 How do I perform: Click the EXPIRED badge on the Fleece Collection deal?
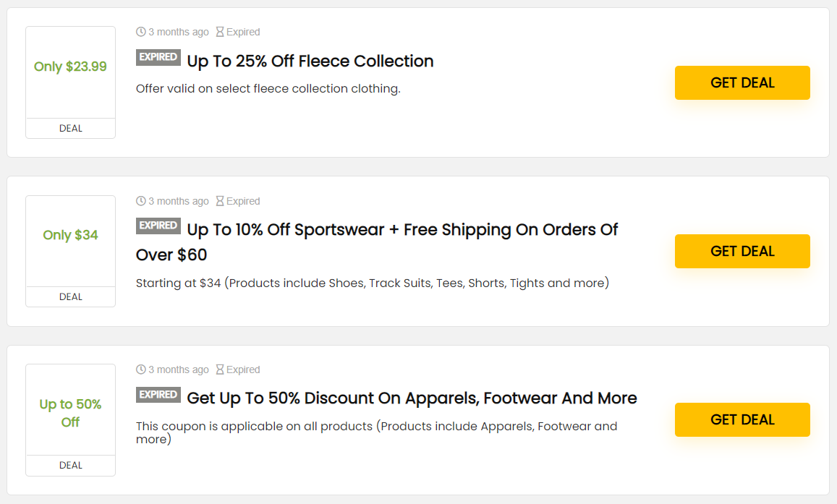pyautogui.click(x=158, y=57)
